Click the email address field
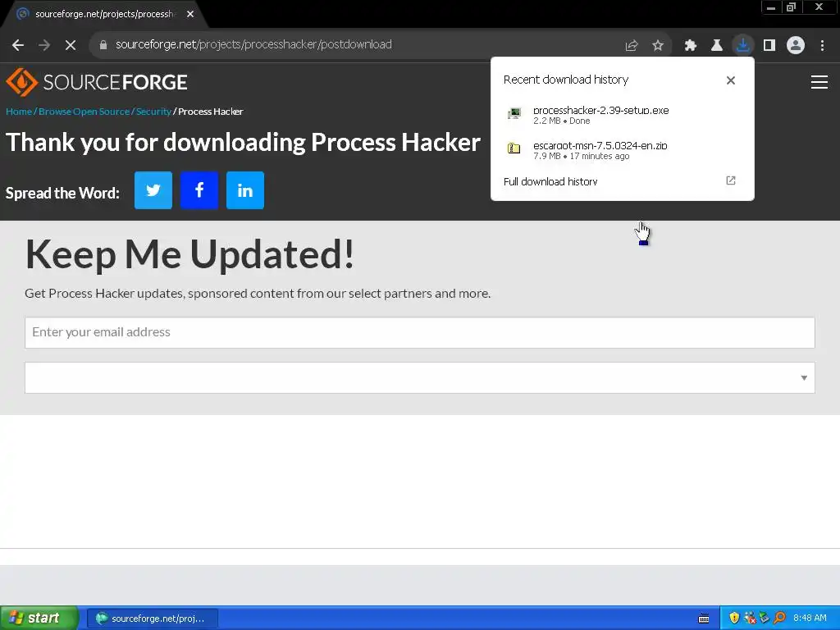The height and width of the screenshot is (630, 840). point(420,333)
